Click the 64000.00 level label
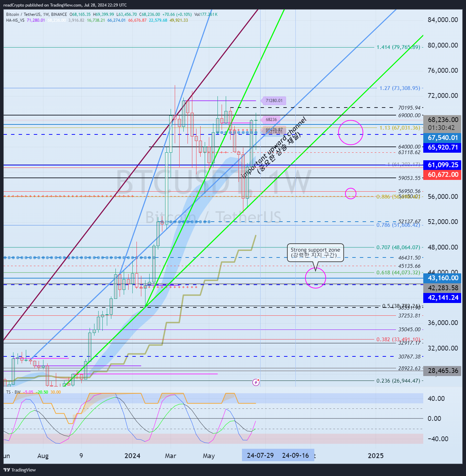 (x=409, y=147)
